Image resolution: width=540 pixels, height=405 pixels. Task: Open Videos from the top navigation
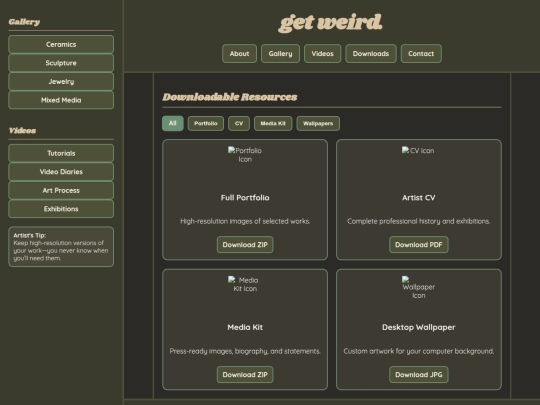tap(322, 54)
